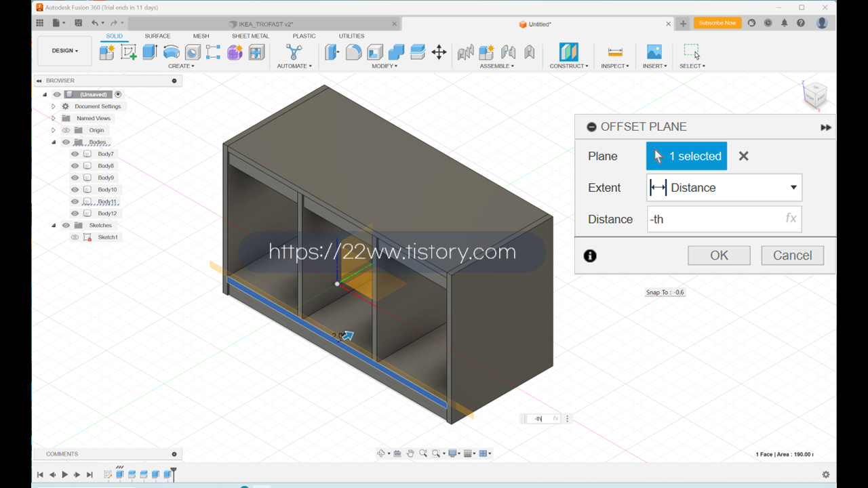Click OK in Offset Plane dialog
The width and height of the screenshot is (868, 488).
[719, 256]
